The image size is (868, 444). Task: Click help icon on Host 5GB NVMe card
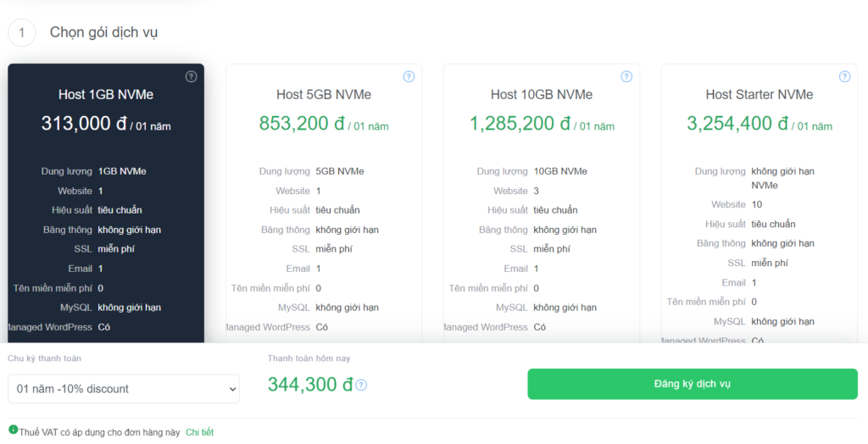tap(409, 76)
